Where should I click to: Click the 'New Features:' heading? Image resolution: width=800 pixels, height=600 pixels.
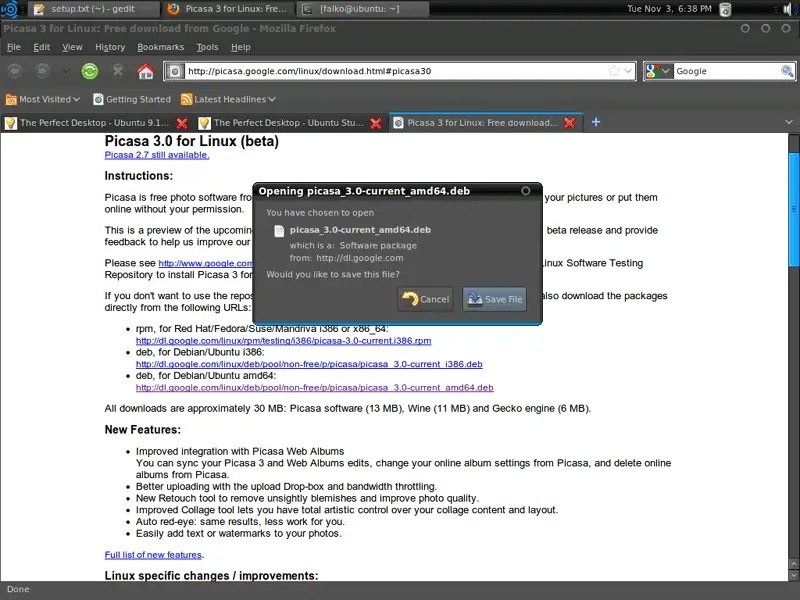(142, 430)
